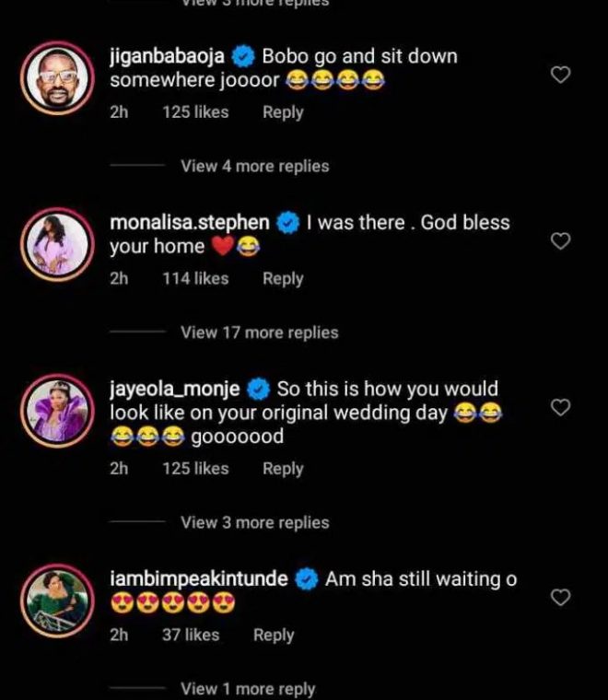This screenshot has width=608, height=700.
Task: Reply to jayeola_monje's comment
Action: [283, 469]
